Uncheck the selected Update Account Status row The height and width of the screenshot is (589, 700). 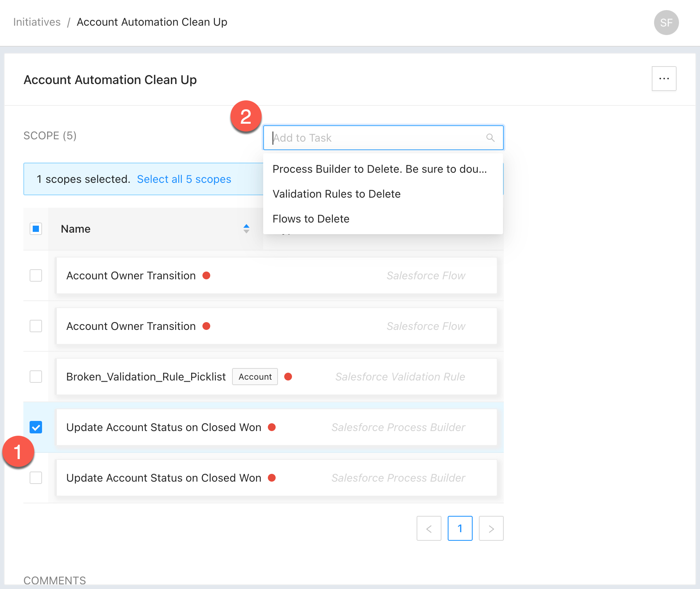36,427
